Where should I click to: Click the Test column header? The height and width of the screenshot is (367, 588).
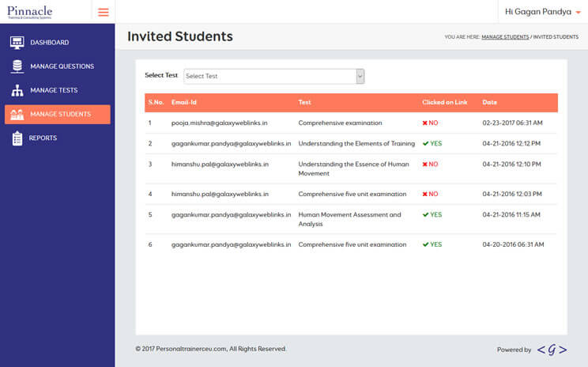pos(304,103)
